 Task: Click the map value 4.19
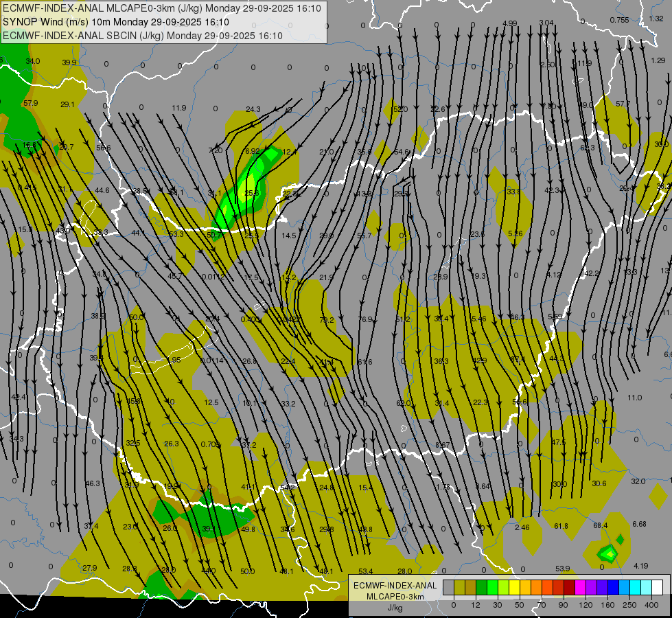click(640, 566)
